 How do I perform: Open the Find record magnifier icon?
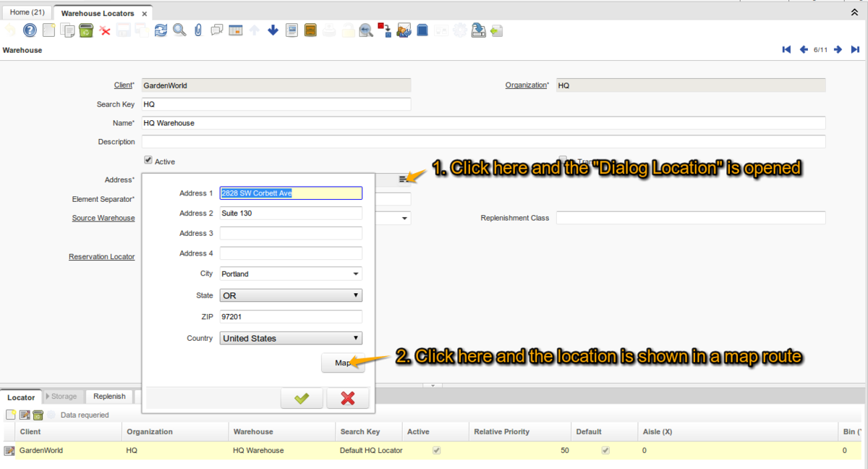point(179,30)
